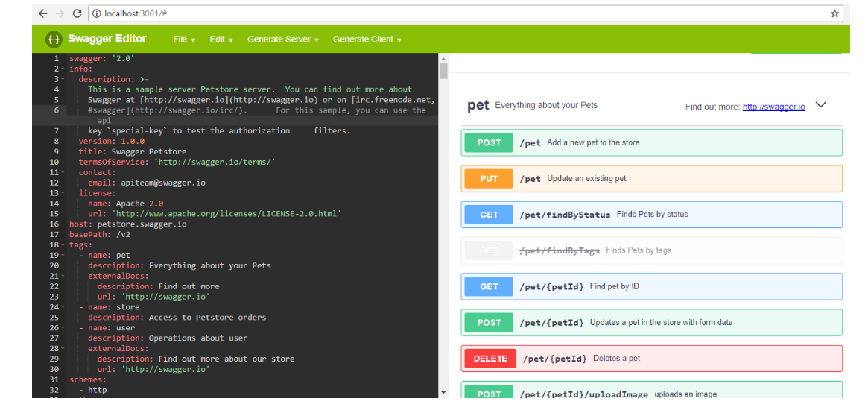
Task: Click the Apache license url line
Action: point(215,214)
